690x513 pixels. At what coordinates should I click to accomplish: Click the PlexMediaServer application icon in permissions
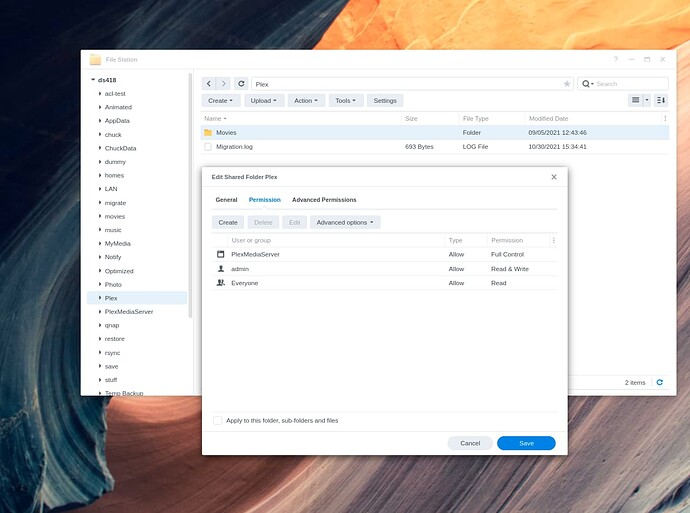pos(221,254)
